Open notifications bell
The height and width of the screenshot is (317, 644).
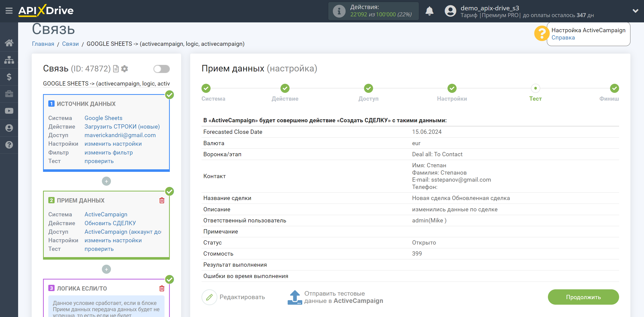(x=429, y=11)
